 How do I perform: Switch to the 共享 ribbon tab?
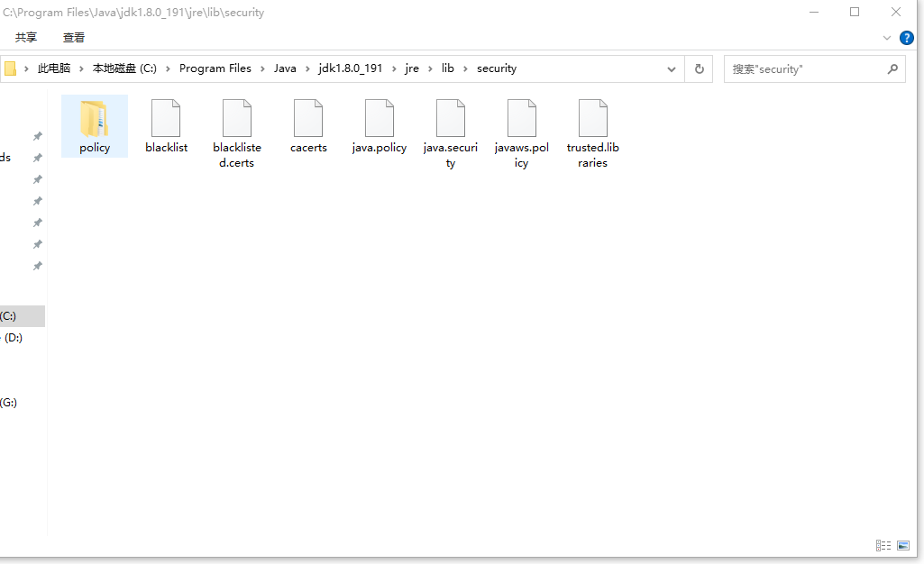coord(26,37)
